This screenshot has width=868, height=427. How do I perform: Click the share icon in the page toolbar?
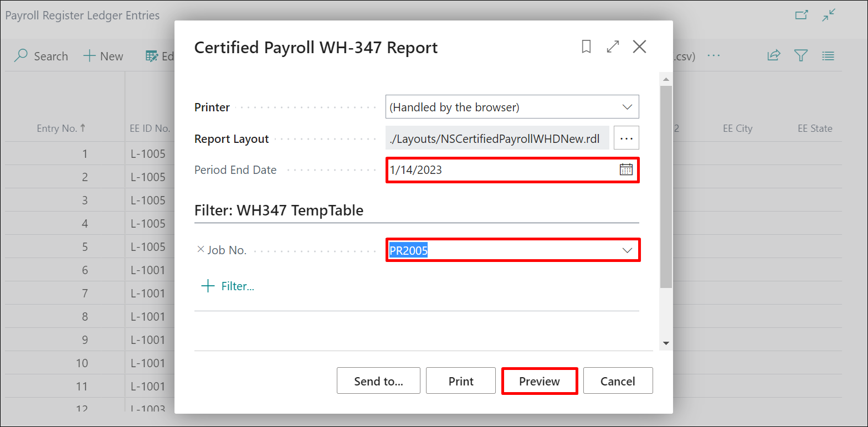point(773,55)
